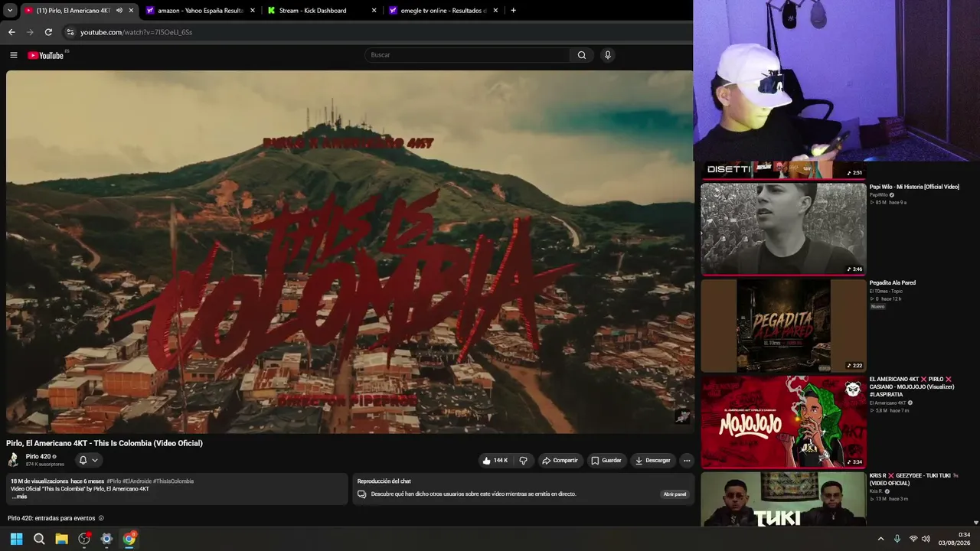The image size is (980, 551).
Task: Visit the PapiWilo channel link
Action: (879, 195)
